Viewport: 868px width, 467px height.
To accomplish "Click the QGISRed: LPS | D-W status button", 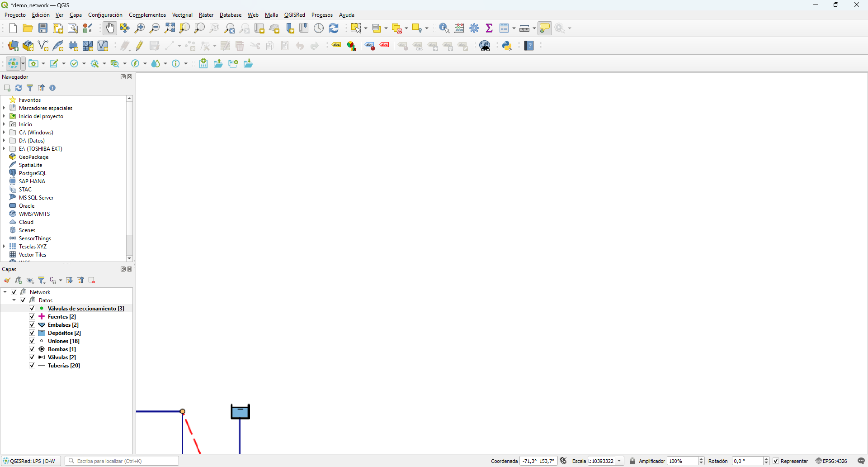I will (31, 461).
